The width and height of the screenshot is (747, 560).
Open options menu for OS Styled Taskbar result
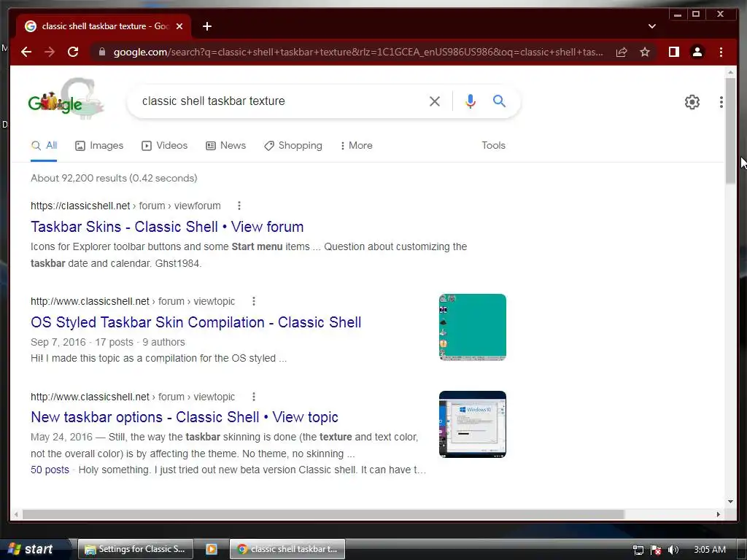pyautogui.click(x=253, y=301)
